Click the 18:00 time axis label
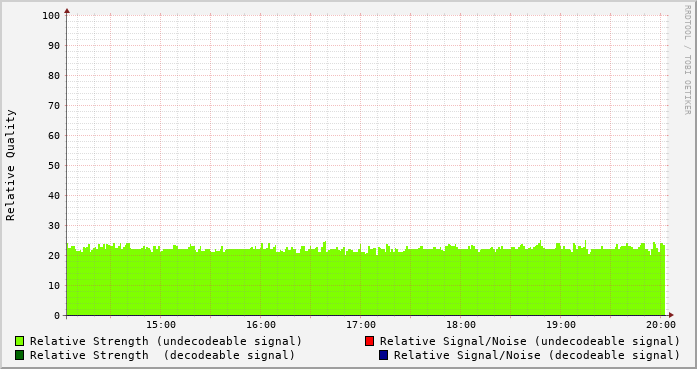The width and height of the screenshot is (697, 369). pos(461,325)
